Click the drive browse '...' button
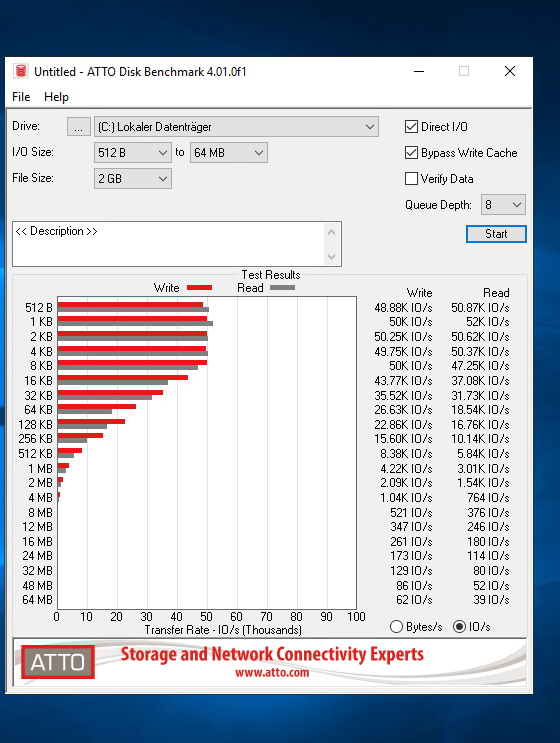560x743 pixels. (x=79, y=127)
